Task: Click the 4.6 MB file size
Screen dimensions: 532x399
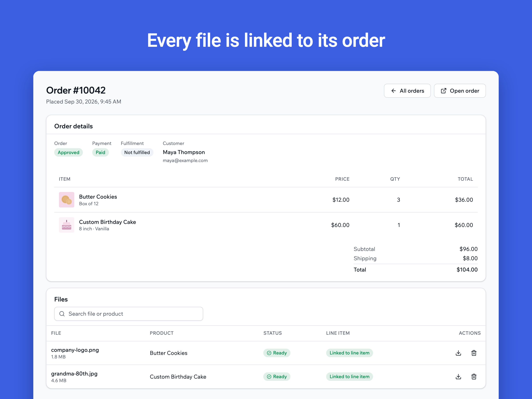Action: 59,380
